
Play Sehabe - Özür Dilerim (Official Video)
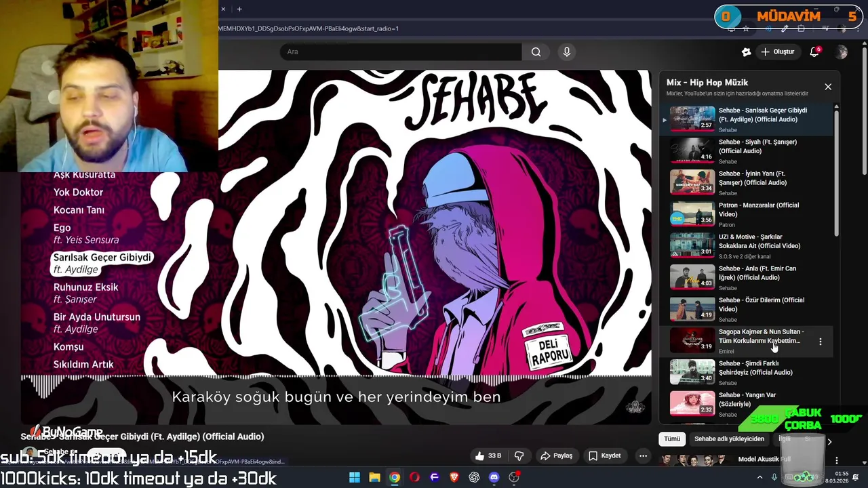coord(747,309)
